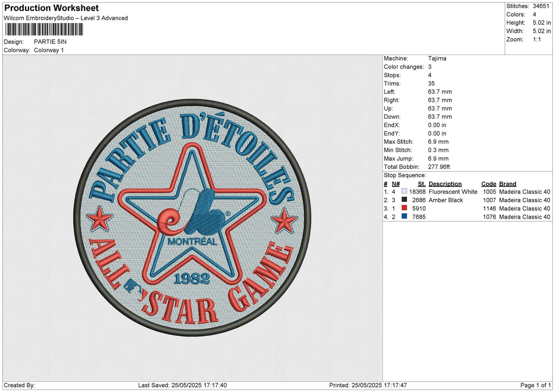This screenshot has height=392, width=555.
Task: Click 'Madeira Classic 40' in stop row 4
Action: pyautogui.click(x=524, y=217)
